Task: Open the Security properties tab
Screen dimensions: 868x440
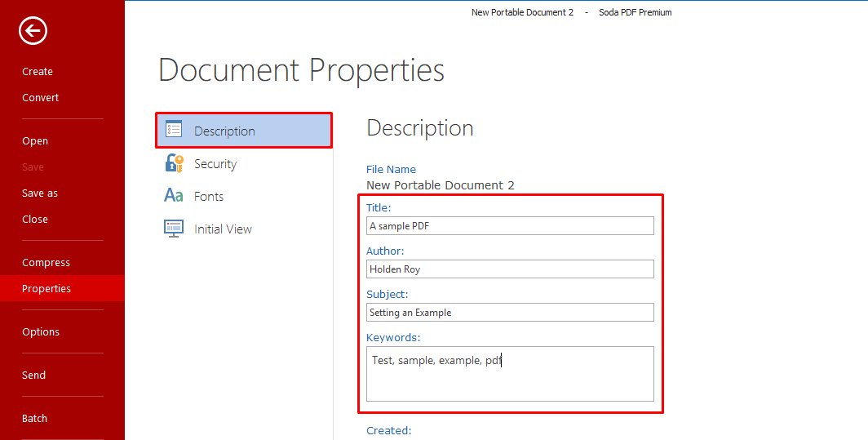Action: point(215,164)
